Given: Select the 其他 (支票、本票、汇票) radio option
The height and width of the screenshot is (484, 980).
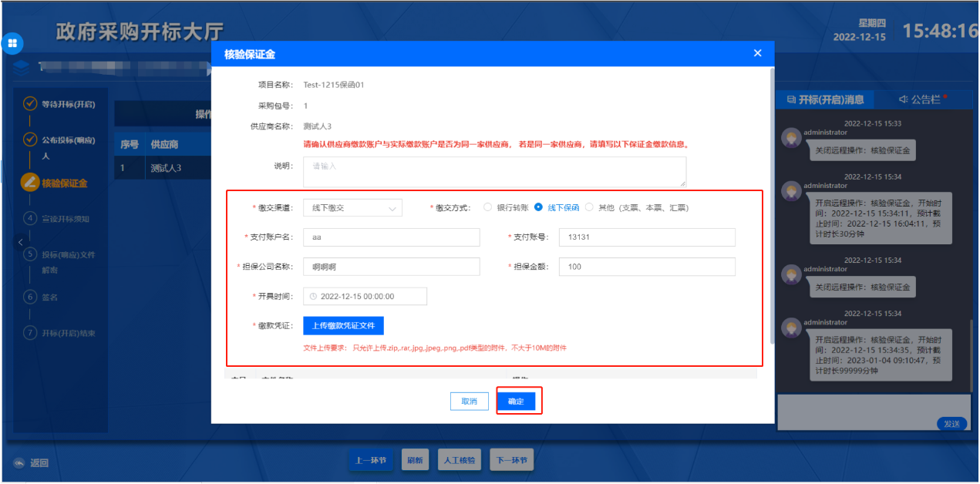Looking at the screenshot, I should (x=590, y=207).
